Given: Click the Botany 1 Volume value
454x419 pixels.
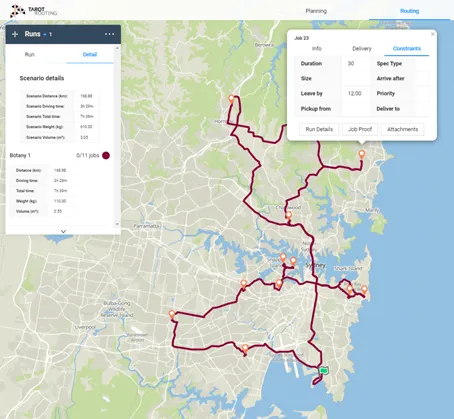Looking at the screenshot, I should (58, 211).
